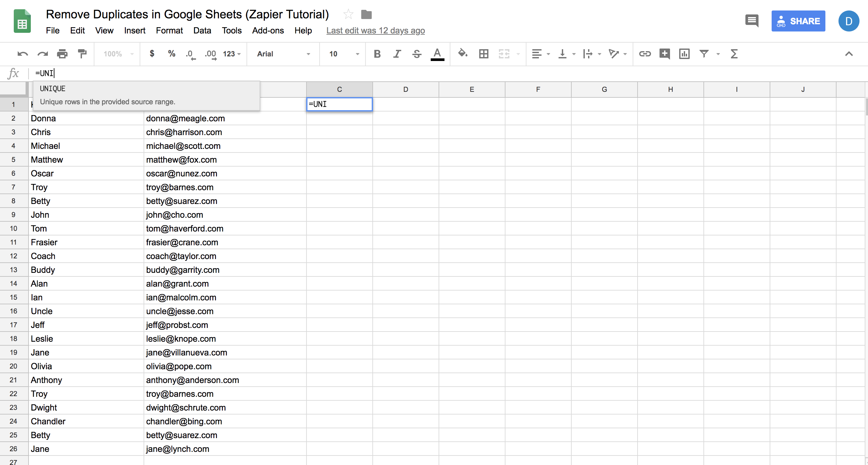Expand the merge cells dropdown arrow
Screen dimensions: 868x465
click(x=518, y=54)
